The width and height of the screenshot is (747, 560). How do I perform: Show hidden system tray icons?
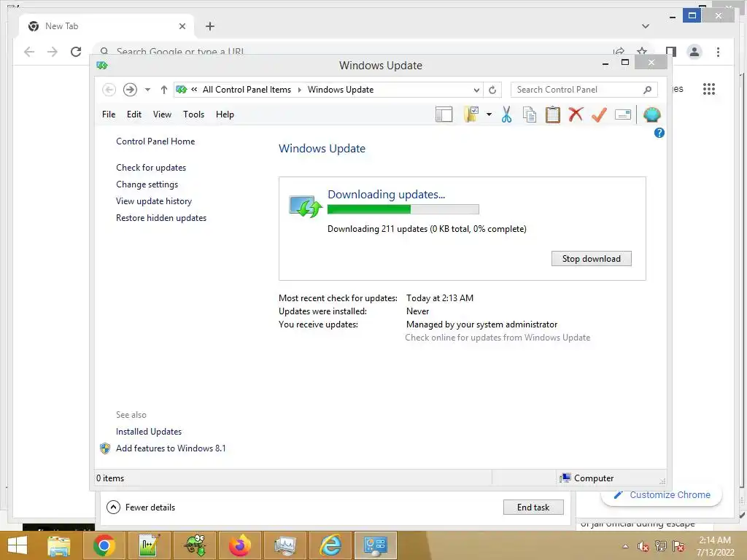tap(625, 546)
